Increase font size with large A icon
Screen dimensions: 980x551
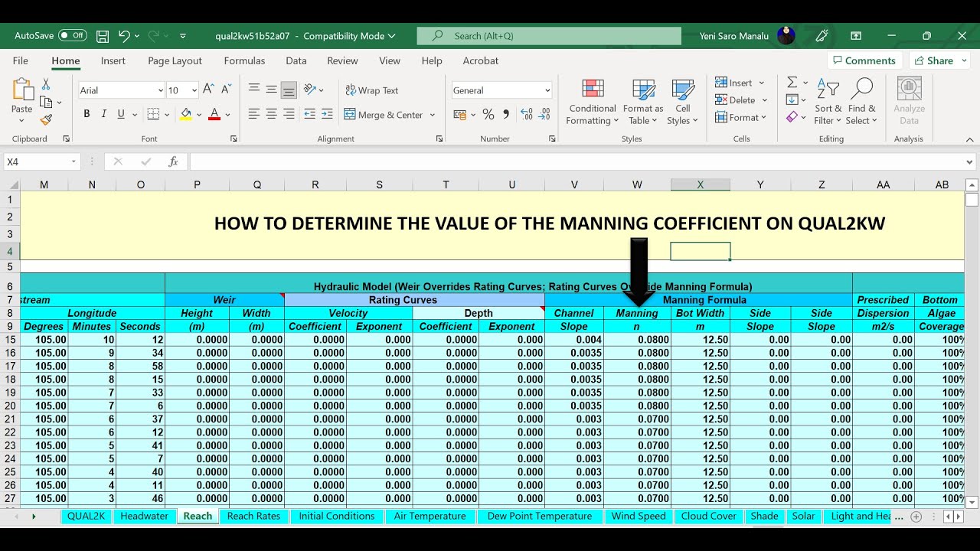[x=207, y=90]
